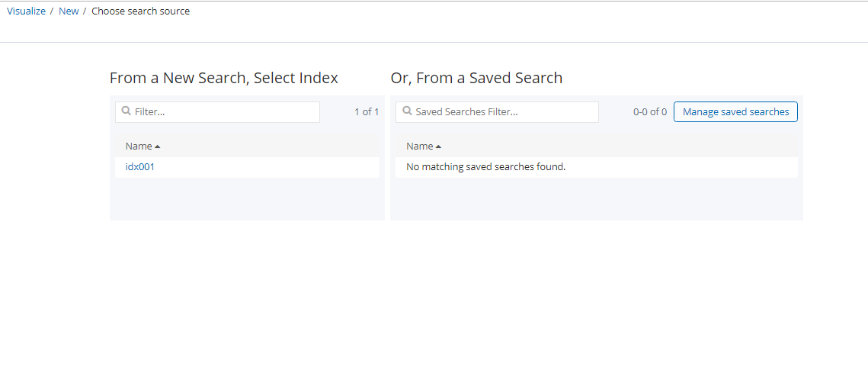Click the sort arrow beside Name in index list
Image resolution: width=868 pixels, height=380 pixels.
158,147
